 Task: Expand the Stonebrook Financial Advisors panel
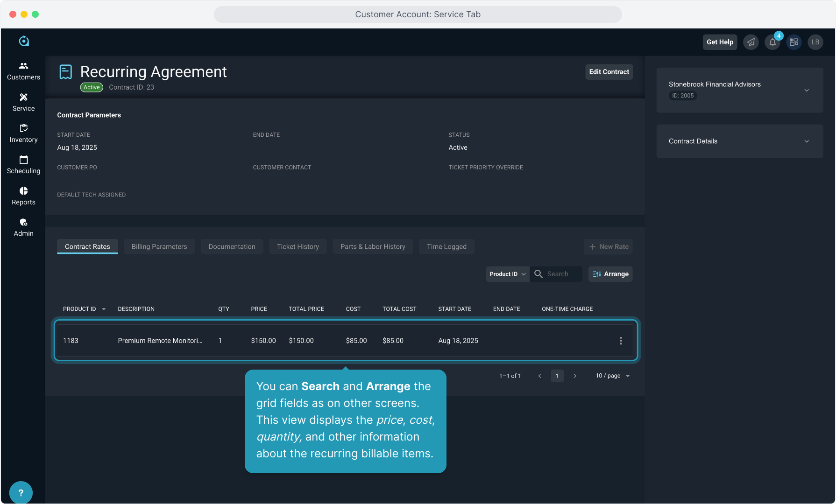click(x=807, y=90)
